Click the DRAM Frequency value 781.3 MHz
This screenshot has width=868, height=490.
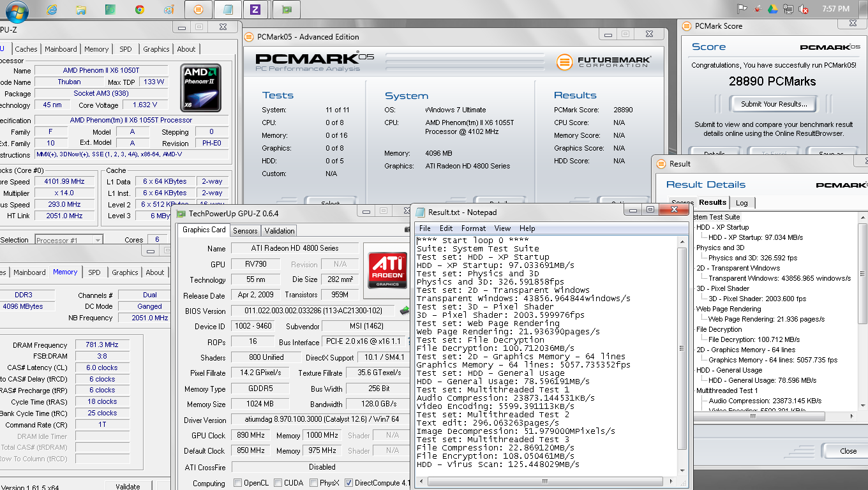(101, 345)
